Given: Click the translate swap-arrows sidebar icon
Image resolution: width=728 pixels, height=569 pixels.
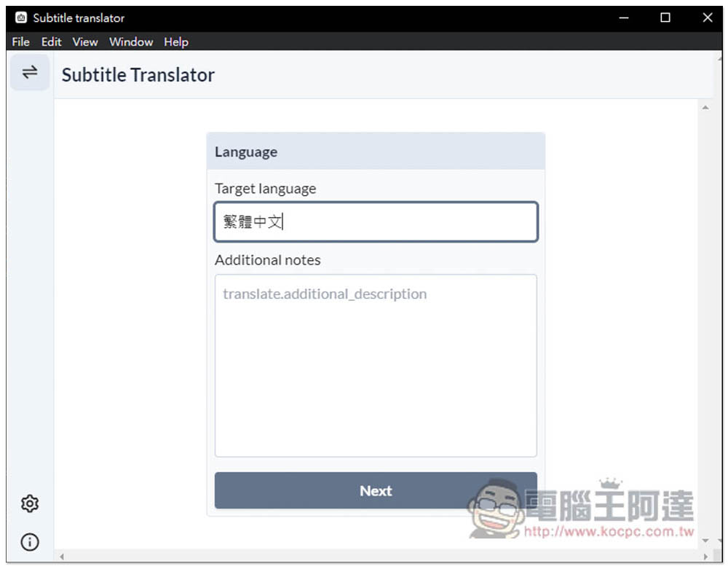Looking at the screenshot, I should point(30,72).
